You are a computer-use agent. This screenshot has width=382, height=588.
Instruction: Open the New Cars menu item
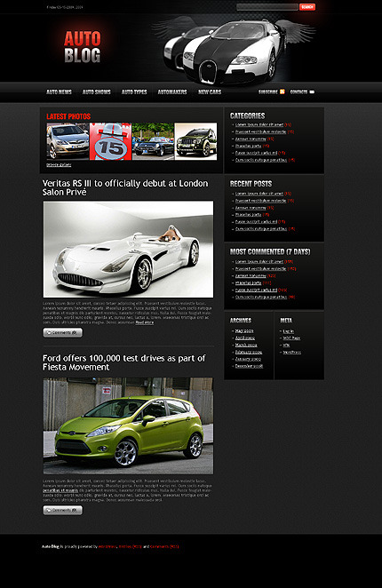(x=210, y=91)
